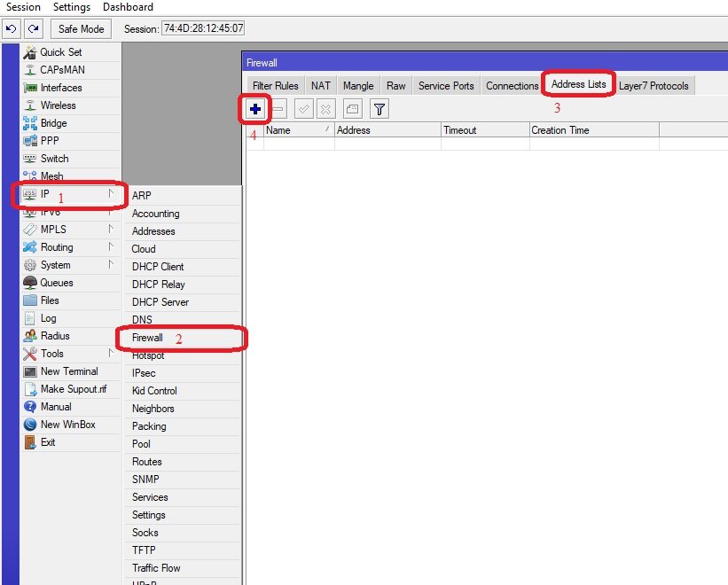Open the Wireless menu icon

pos(30,105)
